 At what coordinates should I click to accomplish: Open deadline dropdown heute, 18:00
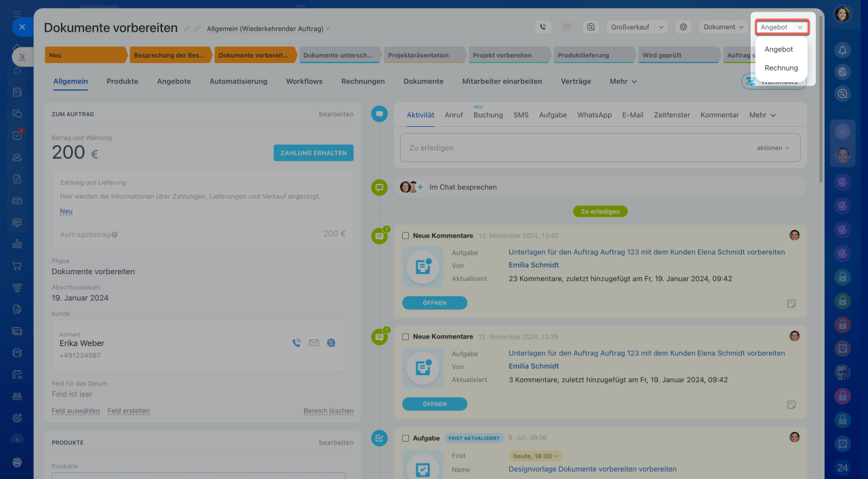536,456
